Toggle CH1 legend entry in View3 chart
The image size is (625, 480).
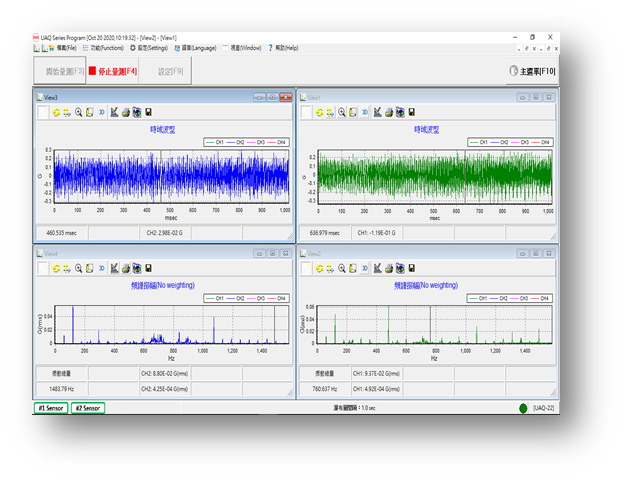coord(218,142)
